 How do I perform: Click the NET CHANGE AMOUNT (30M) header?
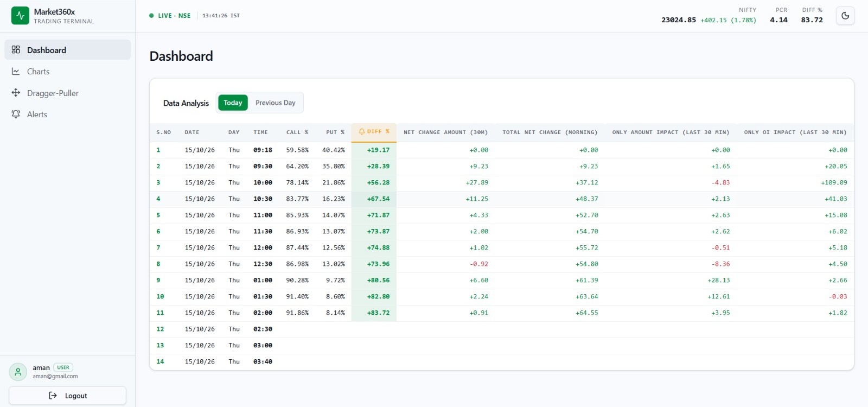pyautogui.click(x=446, y=132)
